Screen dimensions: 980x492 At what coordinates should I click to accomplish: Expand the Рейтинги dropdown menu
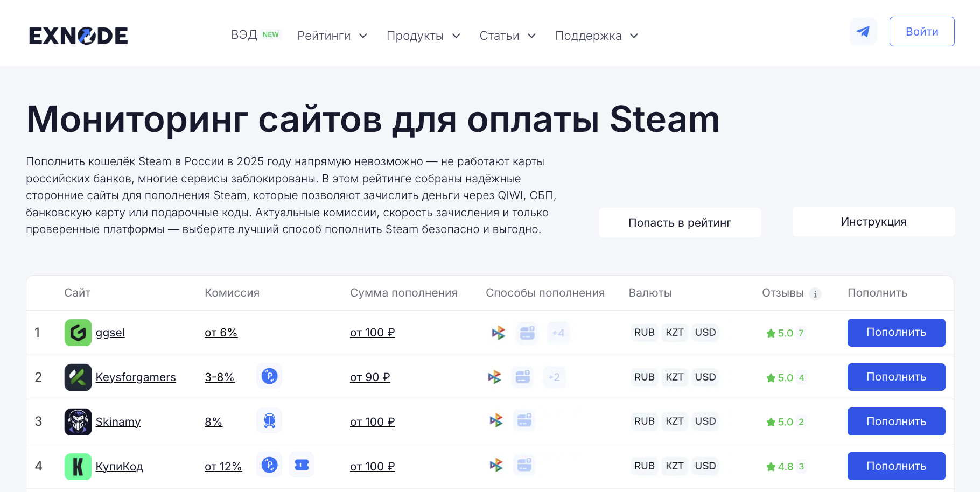[332, 36]
